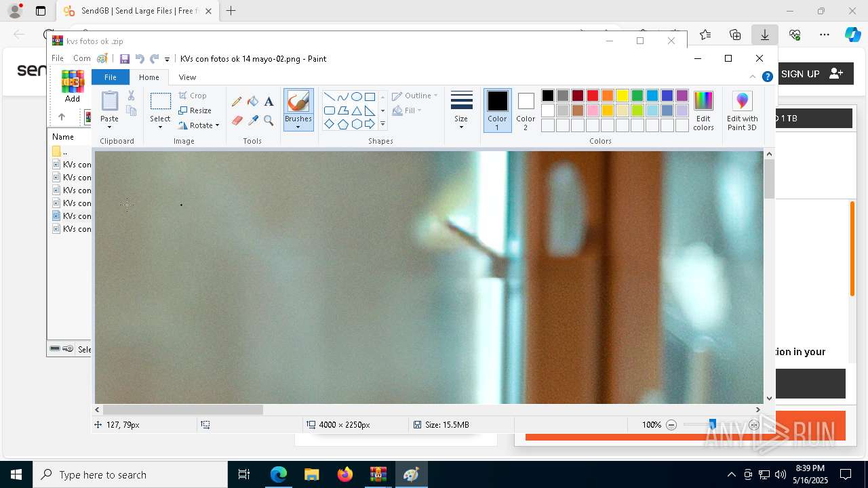Choose the Pentagon shape
Screen dimensions: 868x488
click(x=342, y=124)
